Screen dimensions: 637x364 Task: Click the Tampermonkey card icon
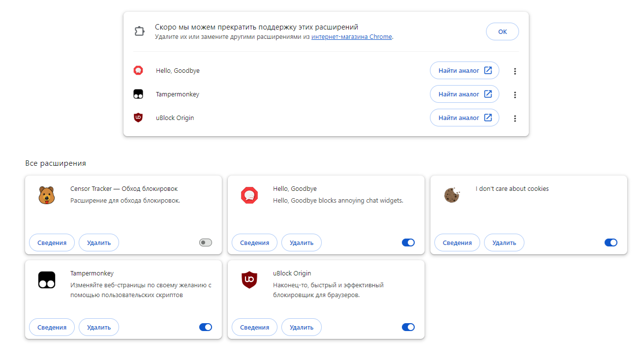pos(47,280)
